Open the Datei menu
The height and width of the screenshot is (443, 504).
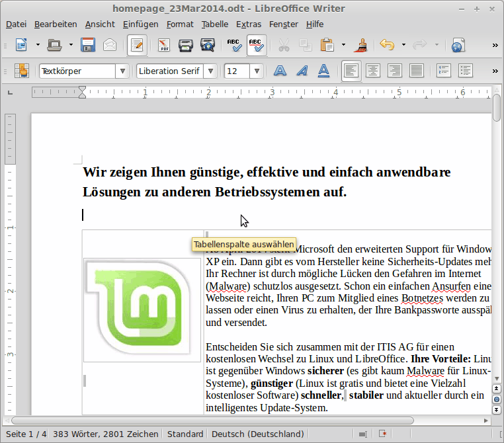tap(16, 24)
